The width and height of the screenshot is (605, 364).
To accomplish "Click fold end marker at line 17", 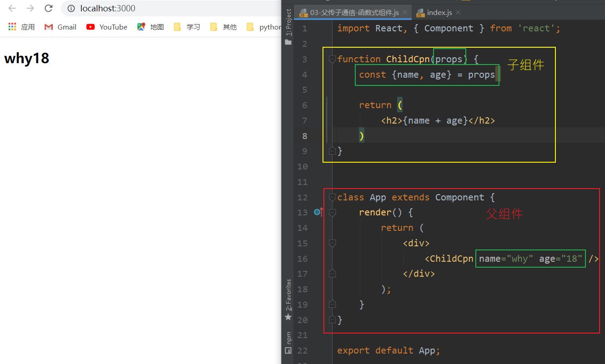I will click(332, 274).
